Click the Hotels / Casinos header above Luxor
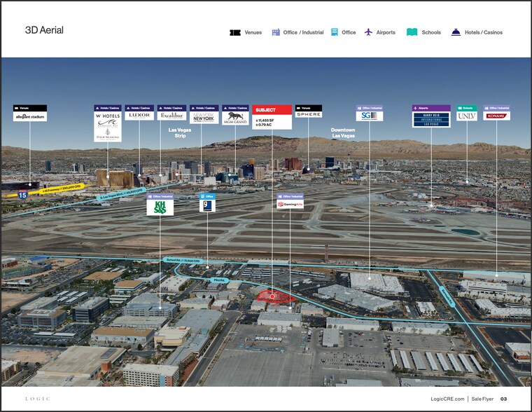This screenshot has width=532, height=412. [139, 108]
